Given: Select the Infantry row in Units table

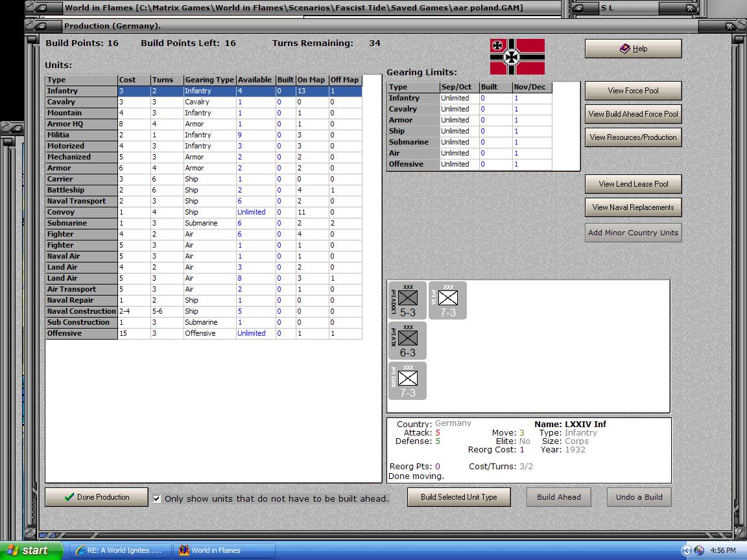Looking at the screenshot, I should coord(204,91).
